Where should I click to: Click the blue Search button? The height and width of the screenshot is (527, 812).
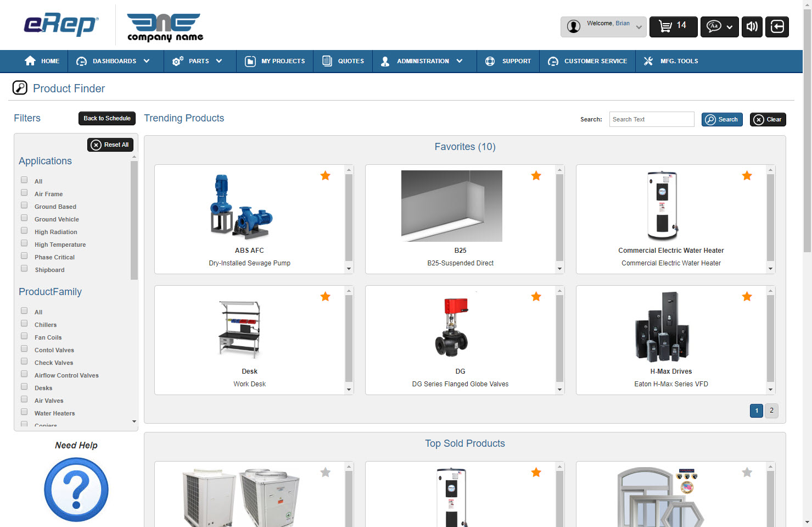pos(722,119)
